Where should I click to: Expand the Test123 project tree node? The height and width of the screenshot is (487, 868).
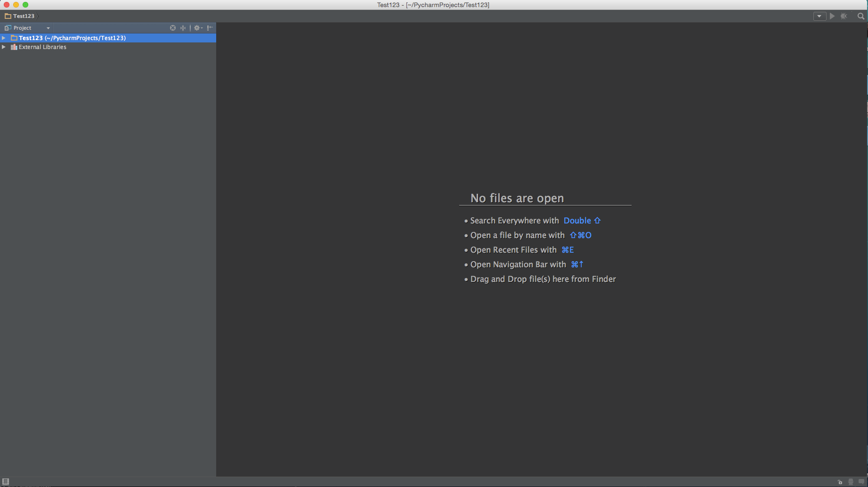click(x=5, y=38)
